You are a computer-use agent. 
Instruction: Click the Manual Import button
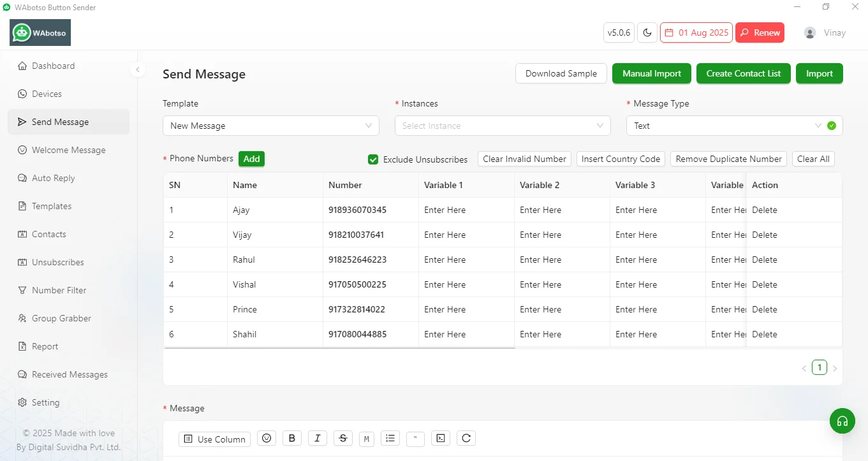tap(652, 73)
